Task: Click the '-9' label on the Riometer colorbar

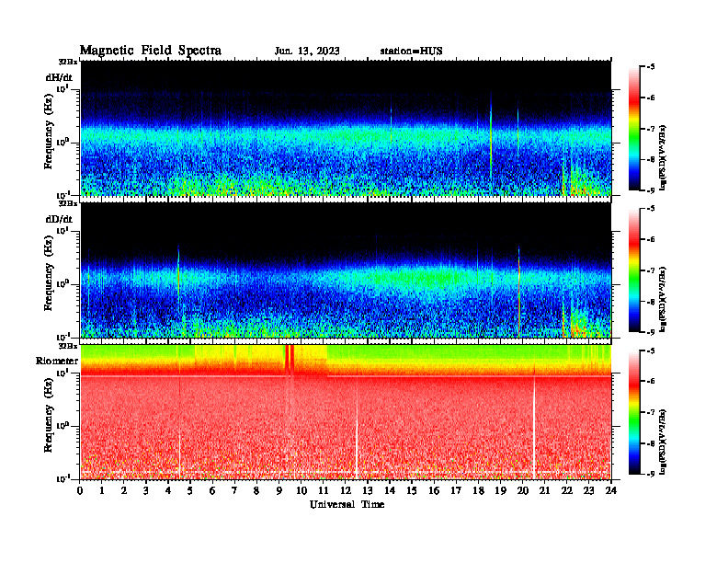Action: pos(649,474)
